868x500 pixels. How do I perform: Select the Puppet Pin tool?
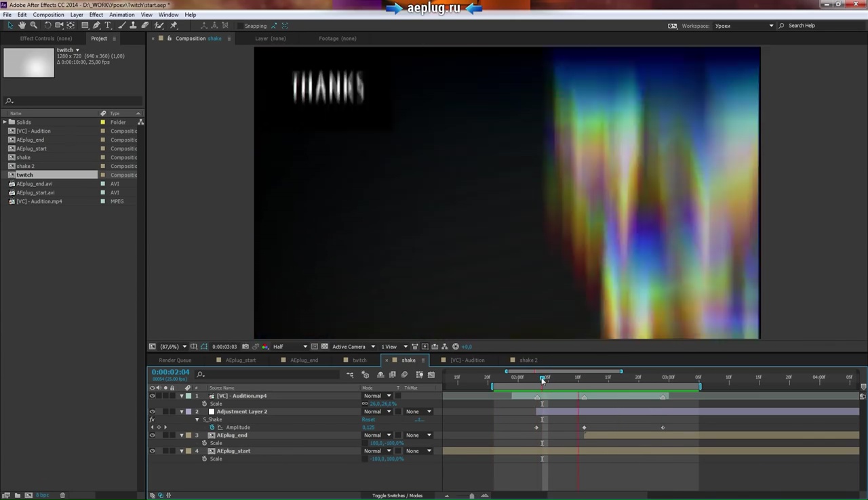[174, 26]
